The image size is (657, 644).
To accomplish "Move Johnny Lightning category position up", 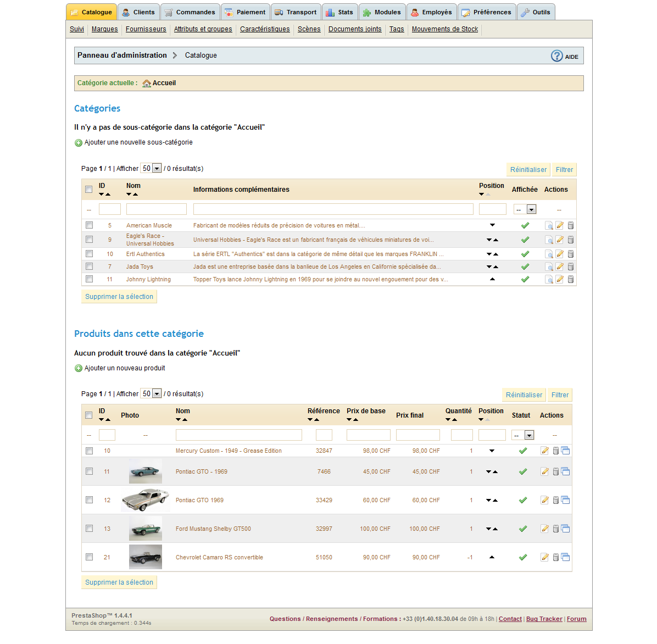I will (492, 279).
